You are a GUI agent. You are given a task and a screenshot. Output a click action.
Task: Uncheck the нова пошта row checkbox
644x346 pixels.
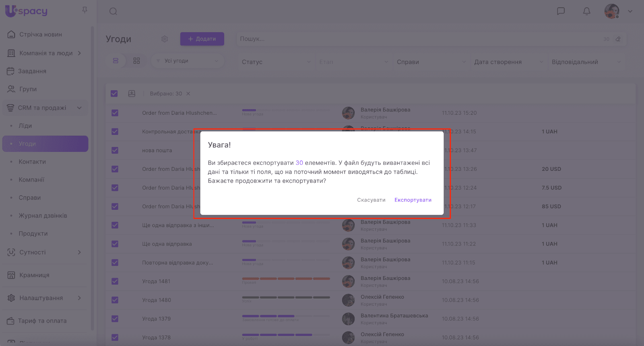click(115, 150)
